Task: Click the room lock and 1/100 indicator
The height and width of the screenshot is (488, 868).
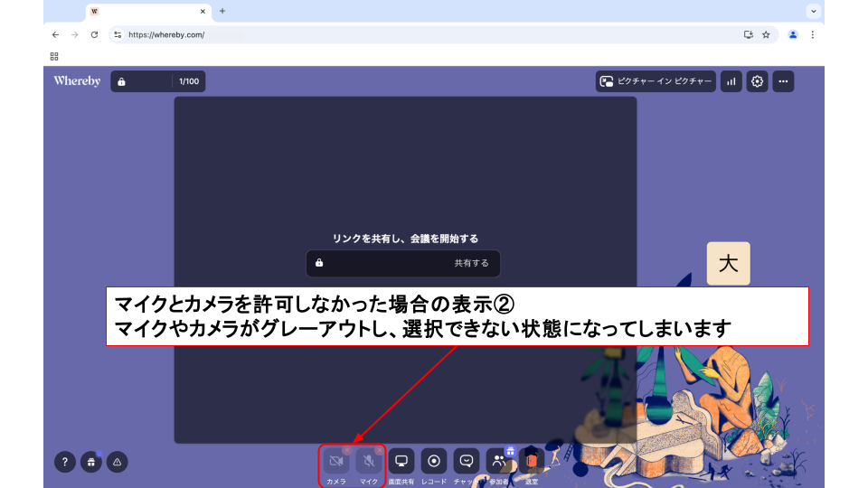Action: [x=158, y=81]
